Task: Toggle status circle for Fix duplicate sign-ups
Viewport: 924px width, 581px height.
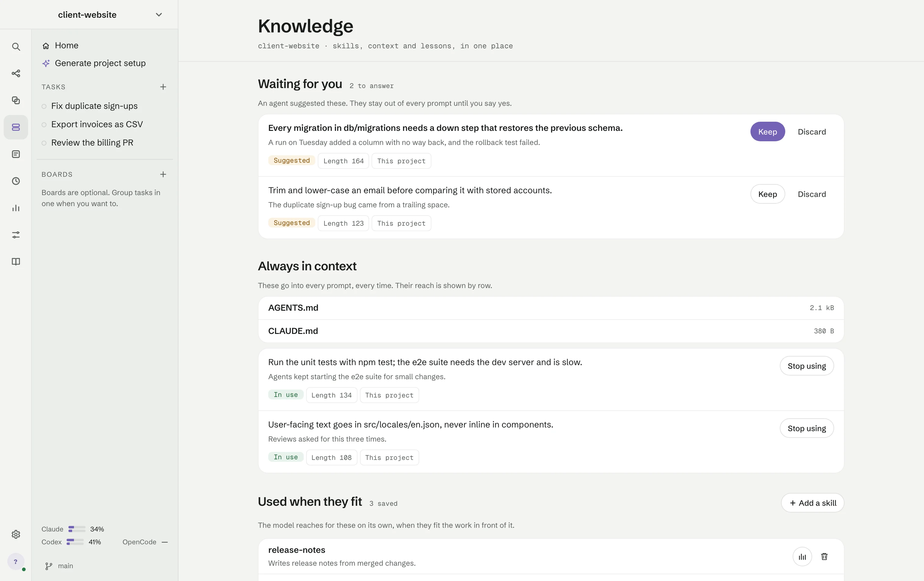Action: click(44, 106)
